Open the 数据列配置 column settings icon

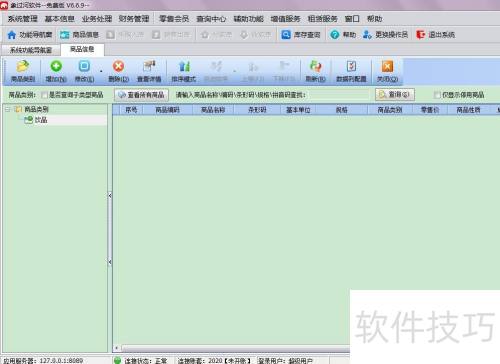tap(351, 66)
